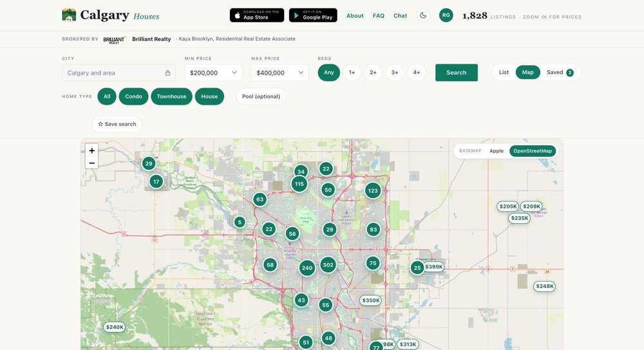Screen dimensions: 644x350
Task: Click the lock icon in City field
Action: (167, 73)
